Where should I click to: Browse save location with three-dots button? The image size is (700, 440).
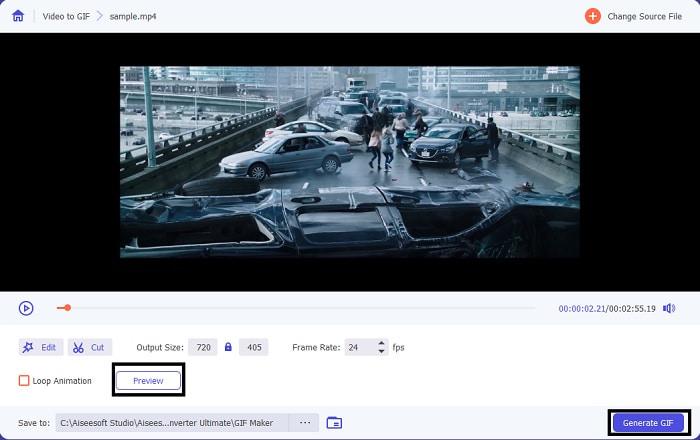305,423
